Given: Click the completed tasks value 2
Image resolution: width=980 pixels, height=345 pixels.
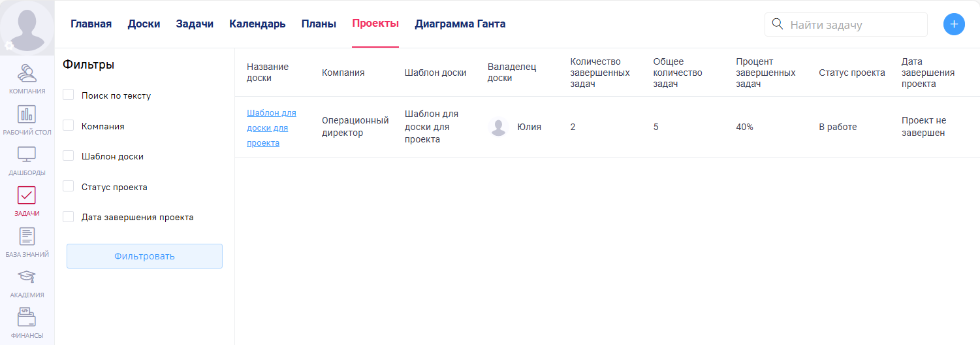Looking at the screenshot, I should [573, 127].
